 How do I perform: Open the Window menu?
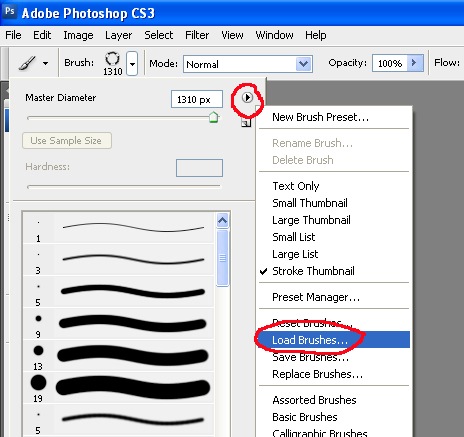[274, 35]
